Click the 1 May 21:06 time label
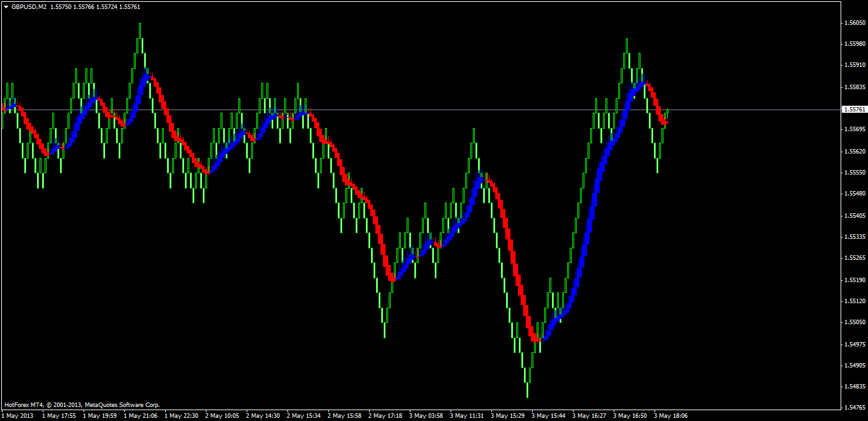This screenshot has width=868, height=421. point(141,416)
